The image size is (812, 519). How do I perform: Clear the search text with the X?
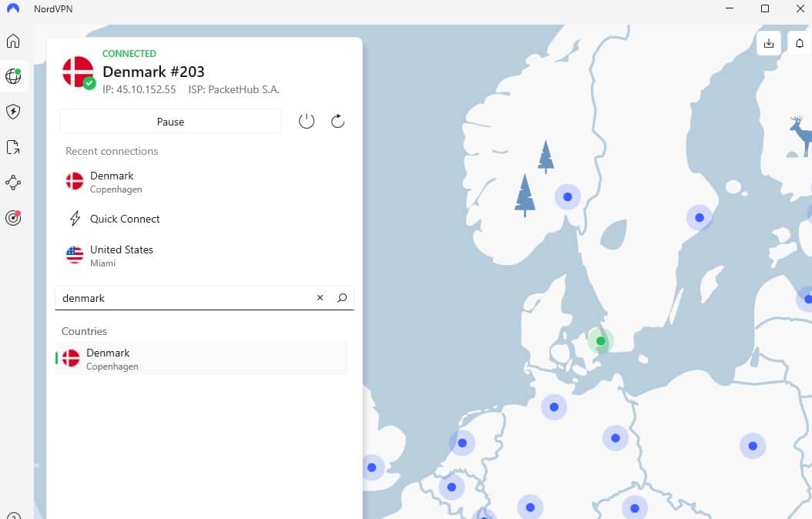[x=320, y=297]
